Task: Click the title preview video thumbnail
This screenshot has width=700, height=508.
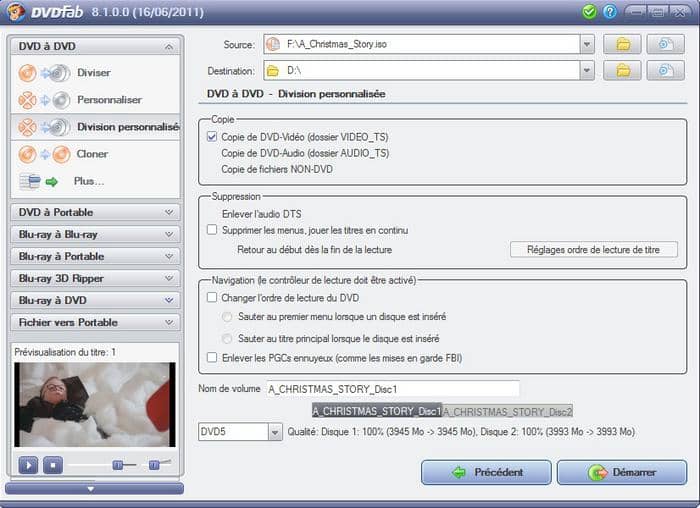Action: [x=95, y=404]
